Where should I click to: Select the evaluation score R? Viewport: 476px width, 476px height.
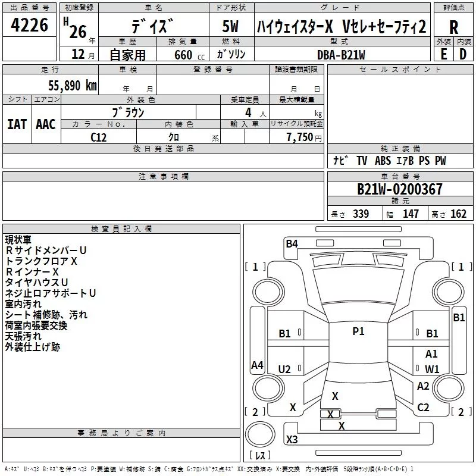pyautogui.click(x=454, y=27)
